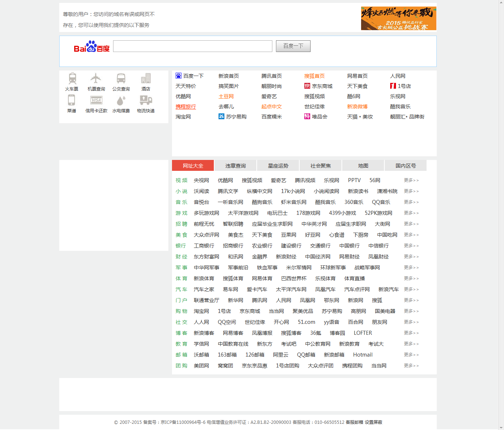Click the 酷我音乐 link
Screen dimensions: 504x430
[x=400, y=107]
